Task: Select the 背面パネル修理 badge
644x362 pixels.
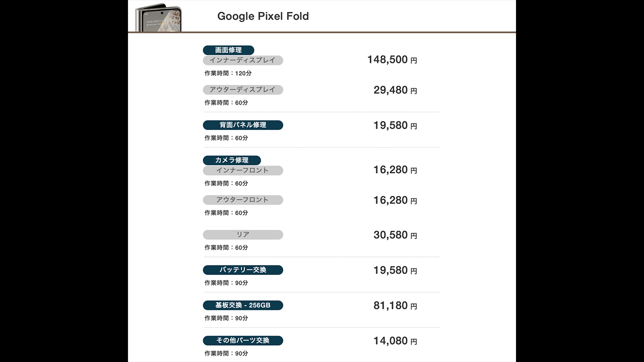Action: click(243, 125)
